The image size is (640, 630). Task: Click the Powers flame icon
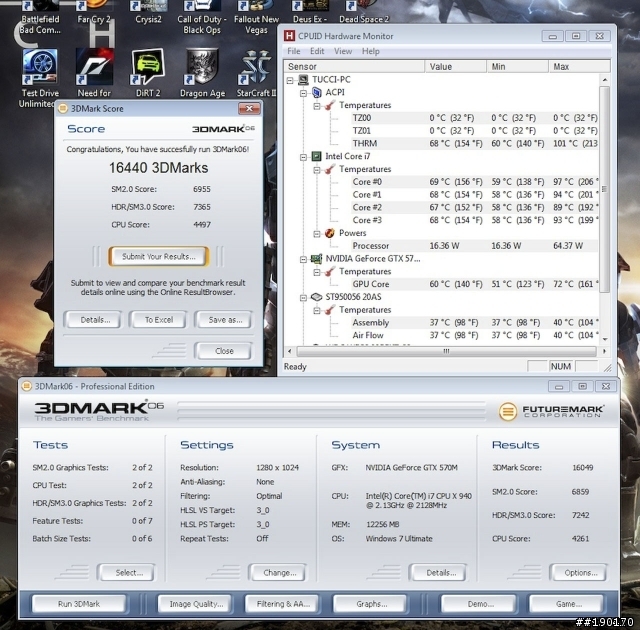[330, 233]
